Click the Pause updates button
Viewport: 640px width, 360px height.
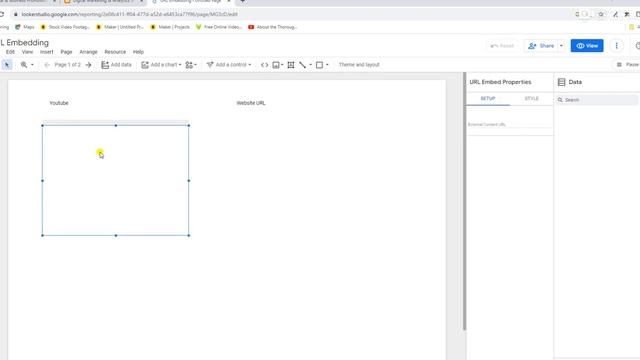pos(628,65)
